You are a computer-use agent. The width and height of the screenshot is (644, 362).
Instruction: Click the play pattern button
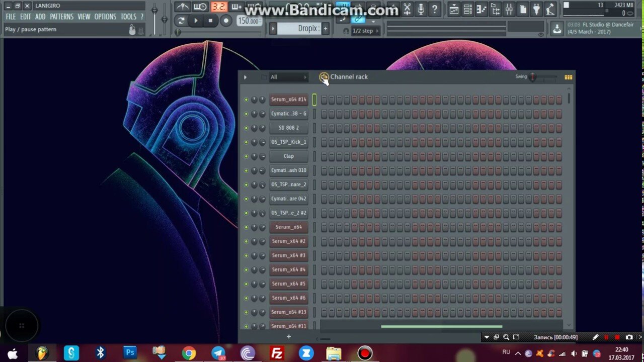196,21
